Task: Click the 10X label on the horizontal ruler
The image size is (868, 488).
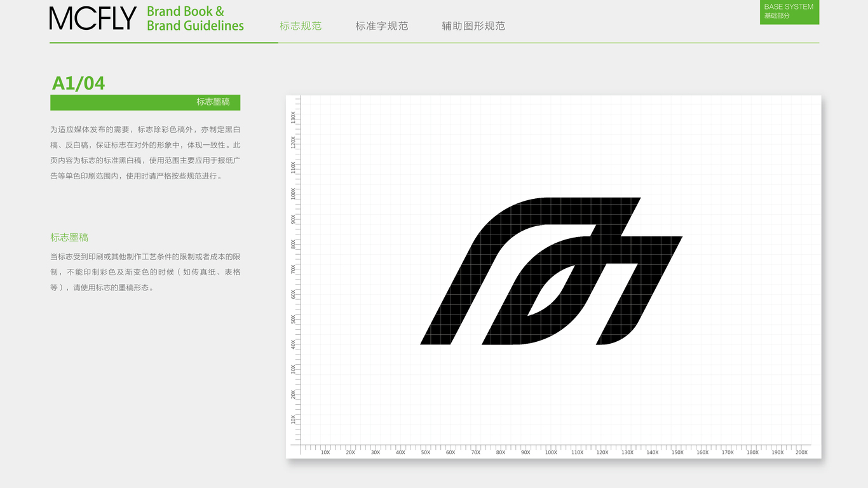Action: pos(325,452)
